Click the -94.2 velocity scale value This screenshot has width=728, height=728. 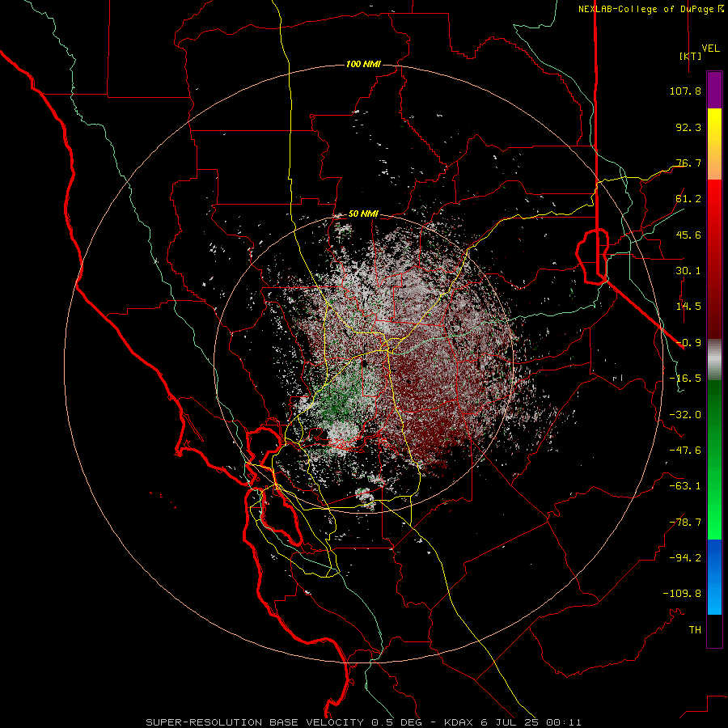(685, 557)
